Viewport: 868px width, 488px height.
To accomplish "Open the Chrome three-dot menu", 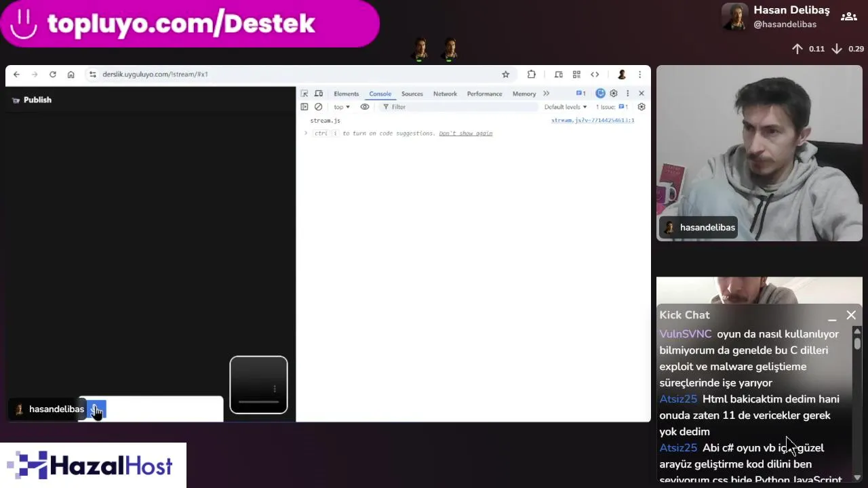I will point(639,75).
